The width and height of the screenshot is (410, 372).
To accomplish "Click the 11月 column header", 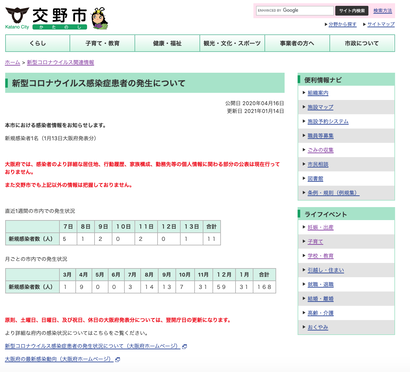I will click(203, 275).
